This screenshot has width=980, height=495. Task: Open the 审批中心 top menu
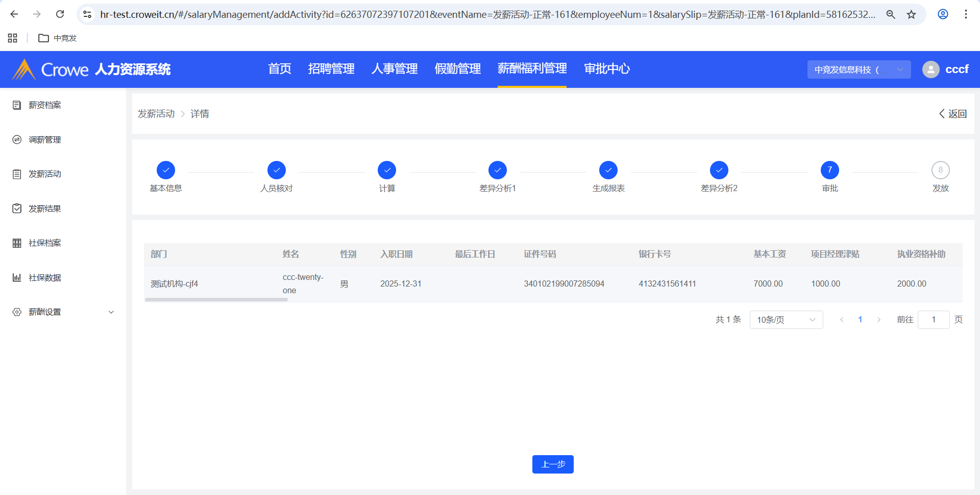(606, 69)
